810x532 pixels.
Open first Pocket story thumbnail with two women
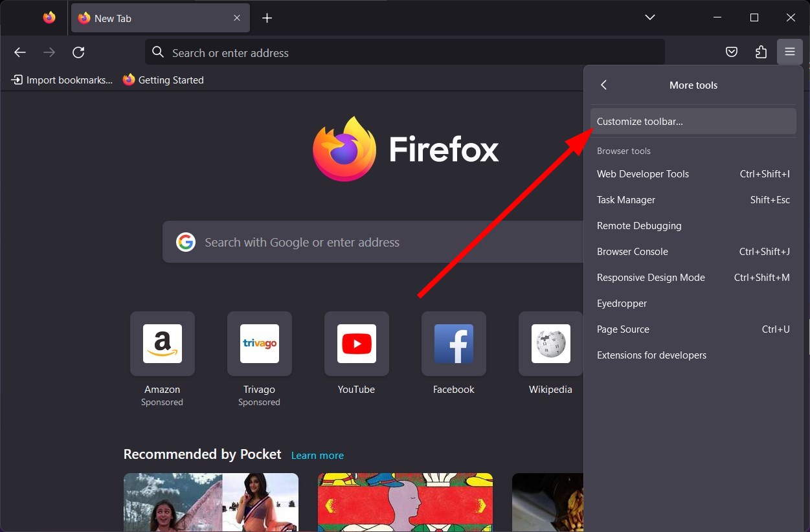click(211, 502)
